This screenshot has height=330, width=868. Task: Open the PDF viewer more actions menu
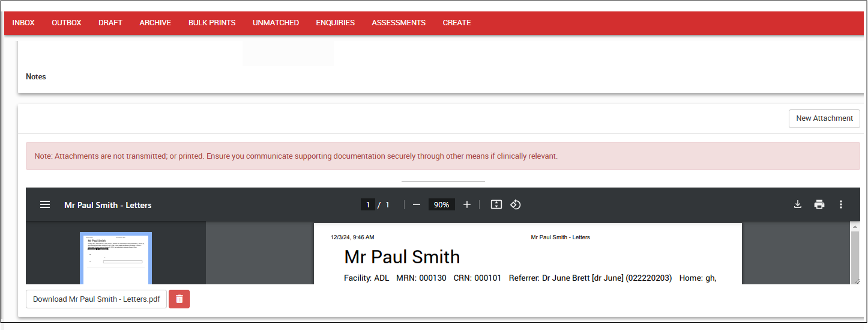[841, 204]
